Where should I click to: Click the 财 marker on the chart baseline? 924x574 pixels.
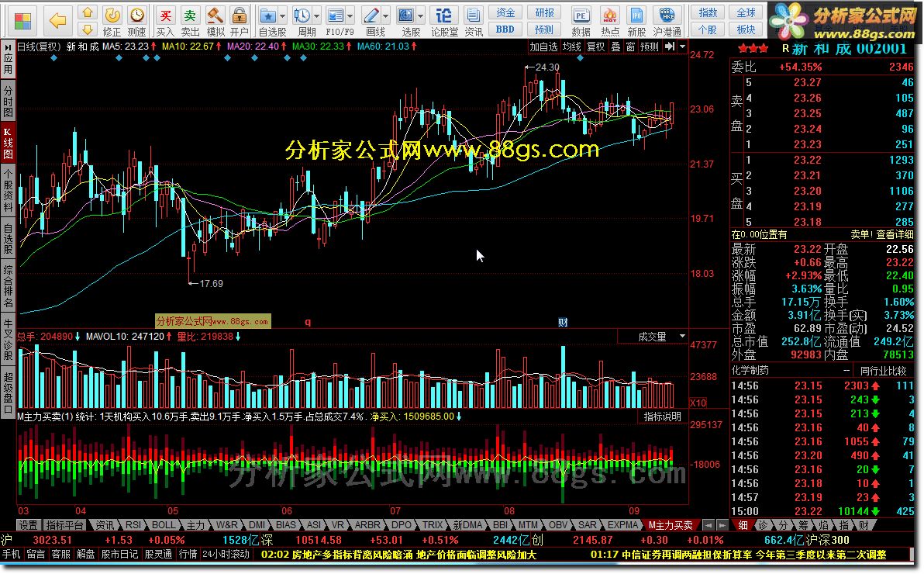pyautogui.click(x=563, y=322)
